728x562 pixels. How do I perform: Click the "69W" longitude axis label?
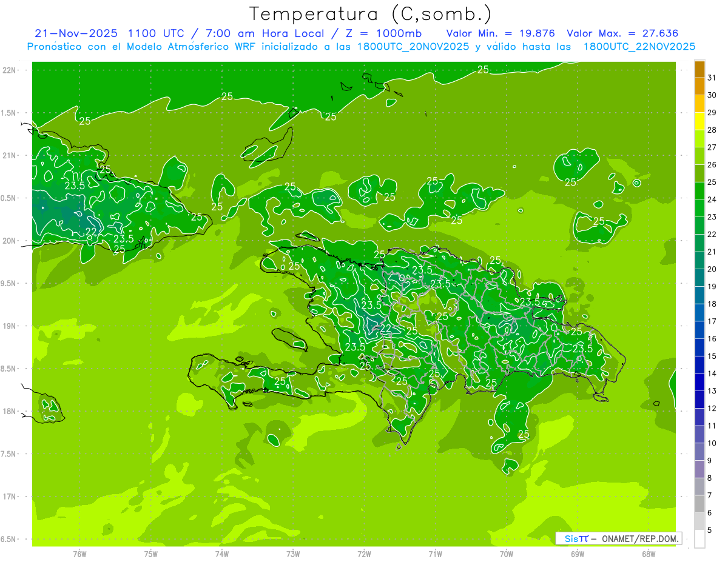pyautogui.click(x=578, y=554)
